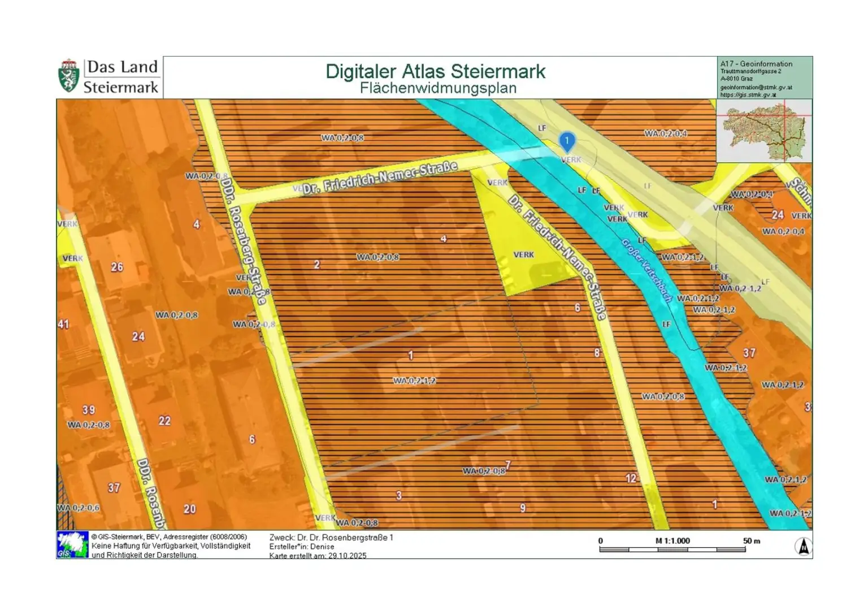Open the Styria overview map thumbnail

pos(764,131)
